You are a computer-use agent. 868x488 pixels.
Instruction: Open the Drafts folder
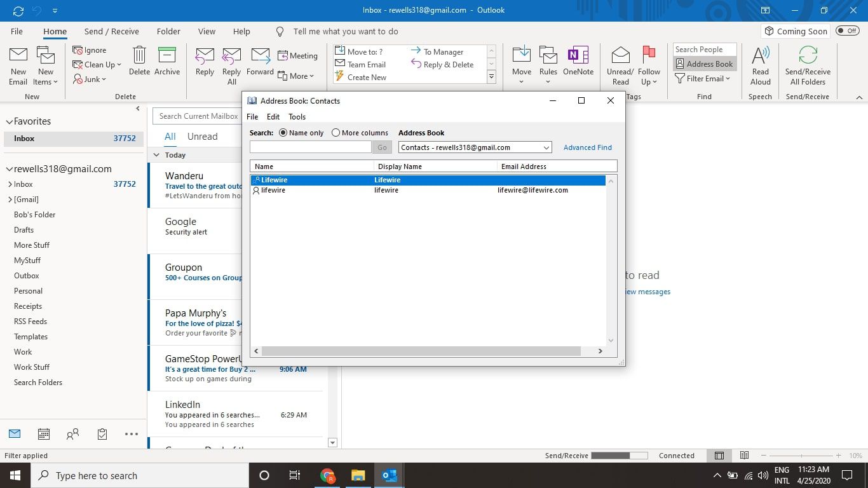(24, 230)
